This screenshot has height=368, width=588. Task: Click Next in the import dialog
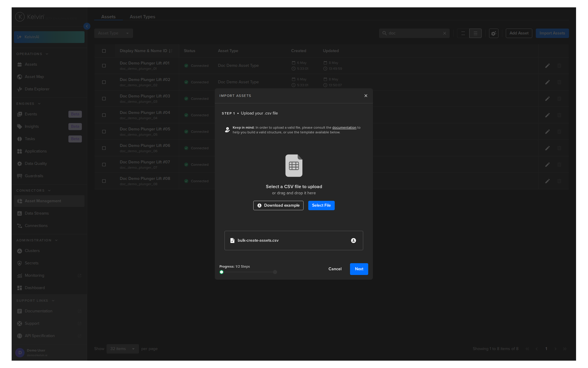359,269
